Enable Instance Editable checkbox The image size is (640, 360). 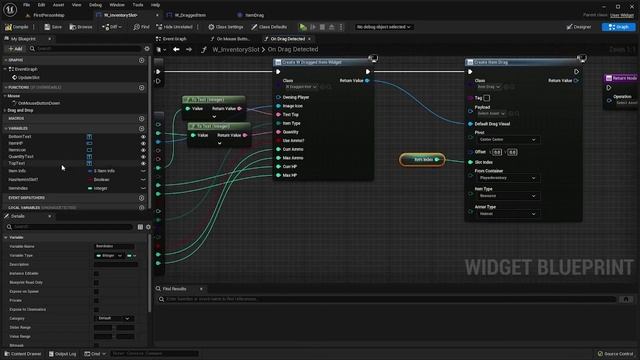pos(96,273)
